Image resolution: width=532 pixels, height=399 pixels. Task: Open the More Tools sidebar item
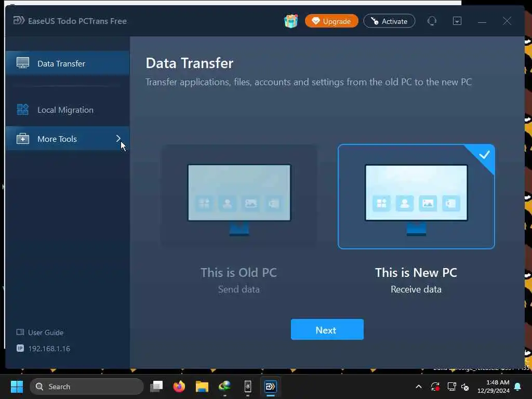click(x=68, y=139)
